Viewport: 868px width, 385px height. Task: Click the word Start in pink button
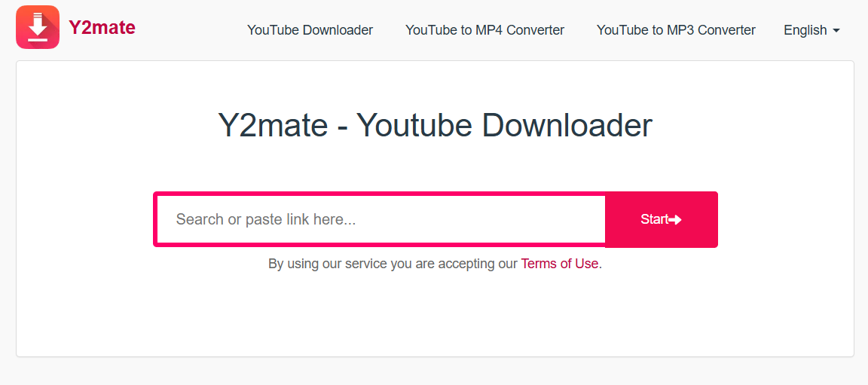[655, 219]
